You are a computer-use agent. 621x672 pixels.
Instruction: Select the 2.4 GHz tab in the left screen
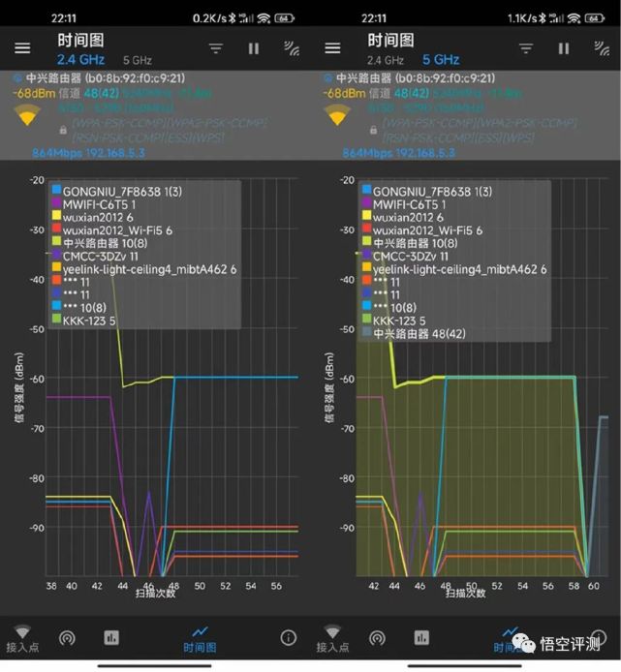point(80,60)
